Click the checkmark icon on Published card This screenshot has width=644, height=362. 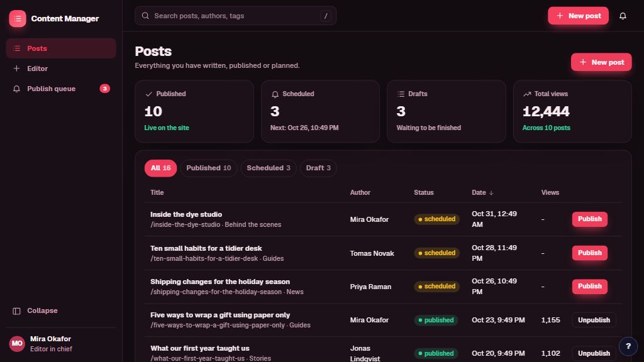[x=148, y=94]
